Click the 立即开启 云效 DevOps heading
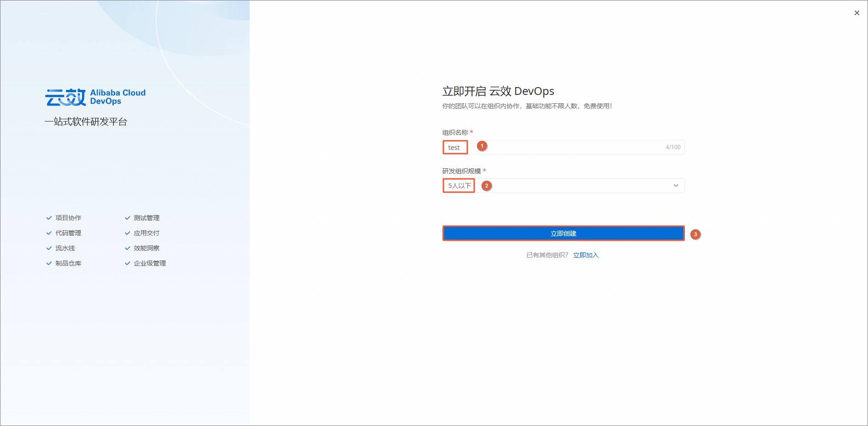 pos(498,91)
